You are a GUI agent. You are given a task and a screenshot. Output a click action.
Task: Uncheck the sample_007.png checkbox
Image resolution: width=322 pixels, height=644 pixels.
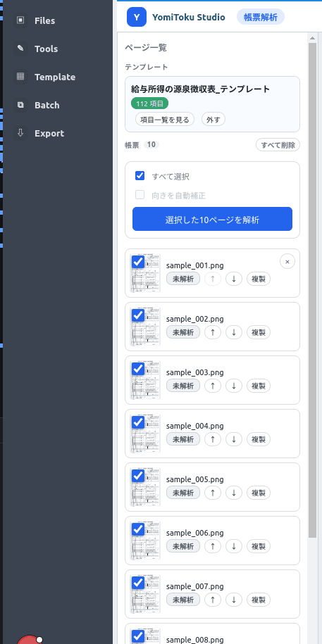(x=138, y=582)
